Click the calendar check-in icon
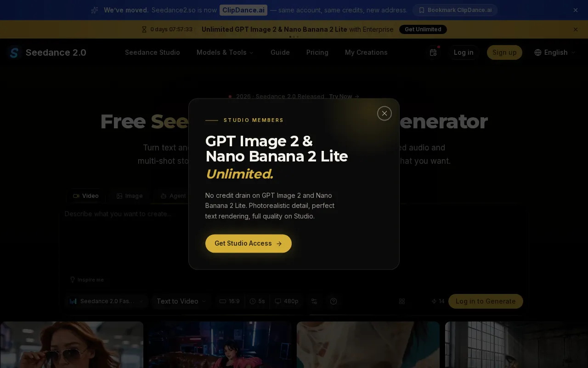Image resolution: width=588 pixels, height=368 pixels. [433, 52]
